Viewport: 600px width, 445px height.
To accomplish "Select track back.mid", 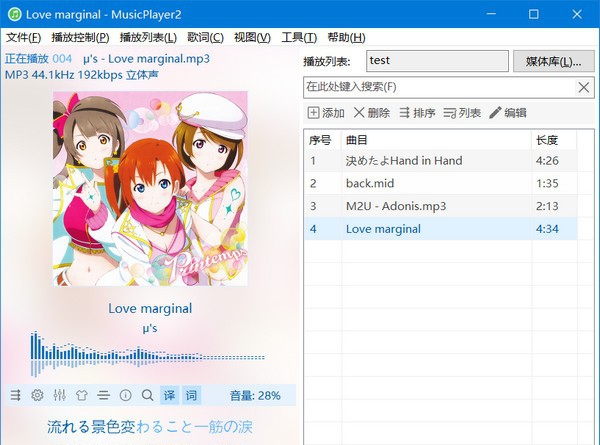I will click(x=441, y=183).
